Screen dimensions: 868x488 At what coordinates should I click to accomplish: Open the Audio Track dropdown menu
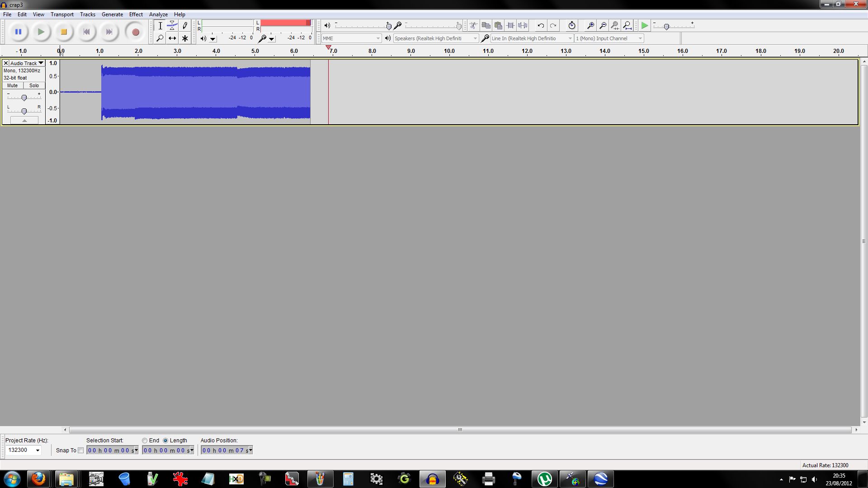point(40,63)
